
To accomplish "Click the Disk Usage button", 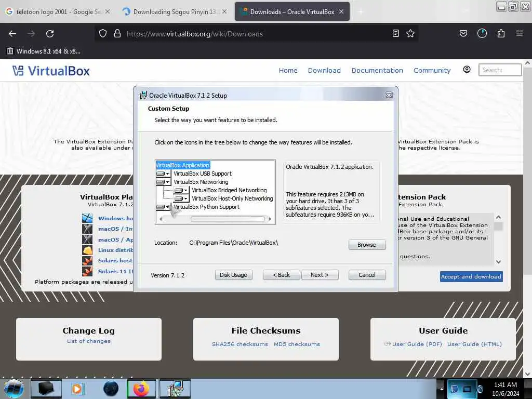I will [233, 275].
